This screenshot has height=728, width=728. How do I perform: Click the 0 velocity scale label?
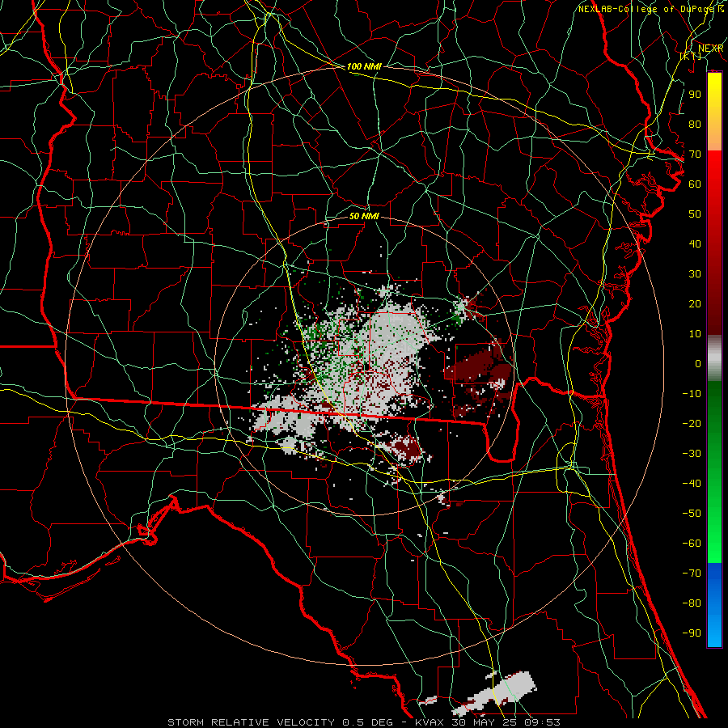(x=698, y=363)
